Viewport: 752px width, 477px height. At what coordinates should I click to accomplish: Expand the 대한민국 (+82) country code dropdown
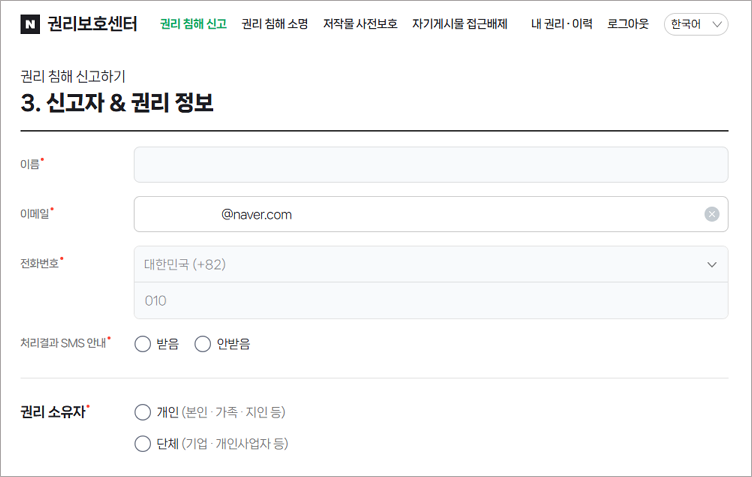pos(430,265)
